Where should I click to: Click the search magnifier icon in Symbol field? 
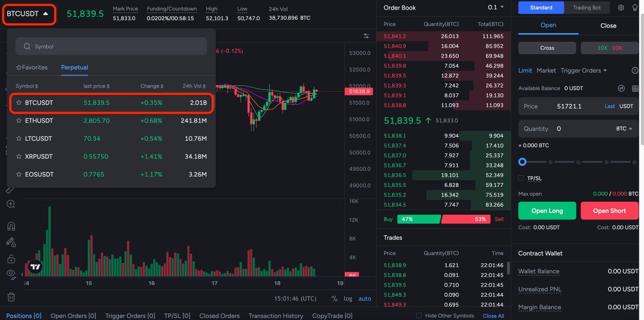pos(27,46)
